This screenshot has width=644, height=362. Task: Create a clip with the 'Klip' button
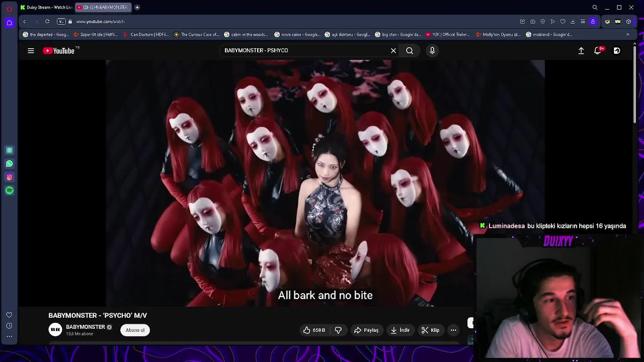(431, 330)
